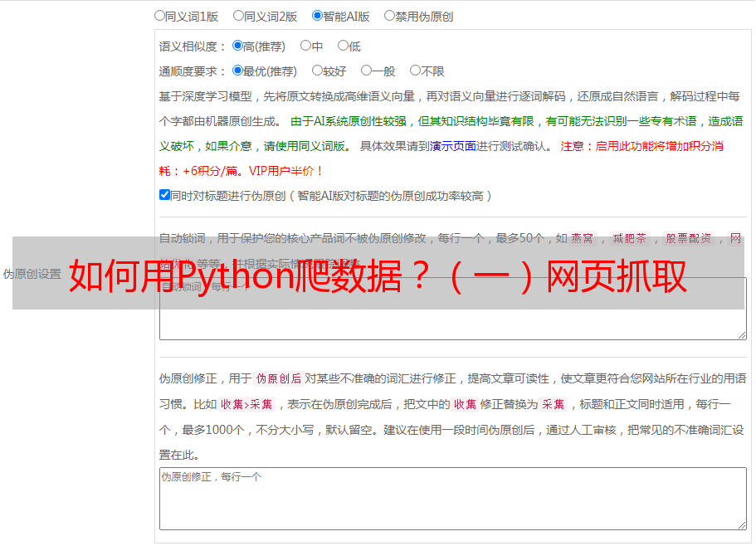Set 语义相似度 to 中
The image size is (756, 546).
coord(305,46)
